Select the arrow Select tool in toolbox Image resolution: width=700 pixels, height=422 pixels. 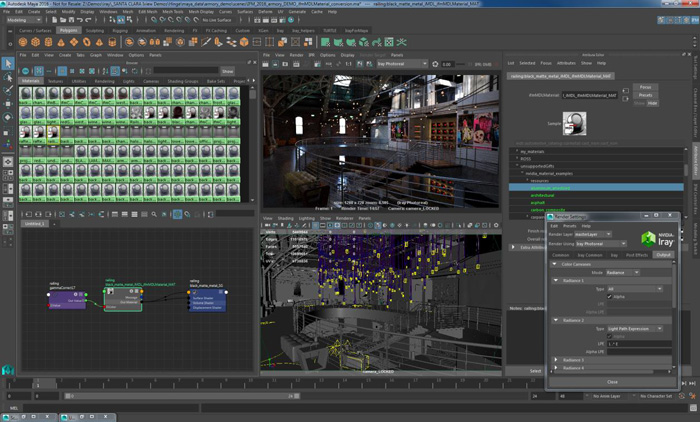point(8,64)
